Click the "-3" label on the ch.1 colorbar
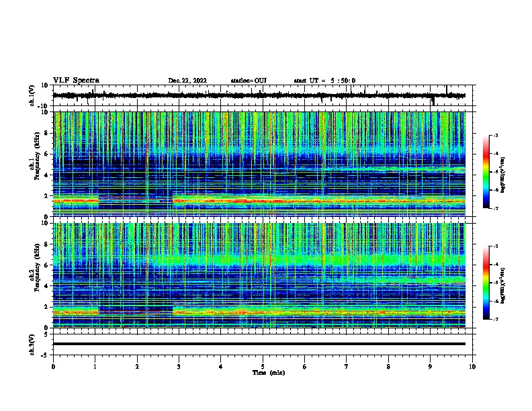This screenshot has height=411, width=532. [496, 135]
